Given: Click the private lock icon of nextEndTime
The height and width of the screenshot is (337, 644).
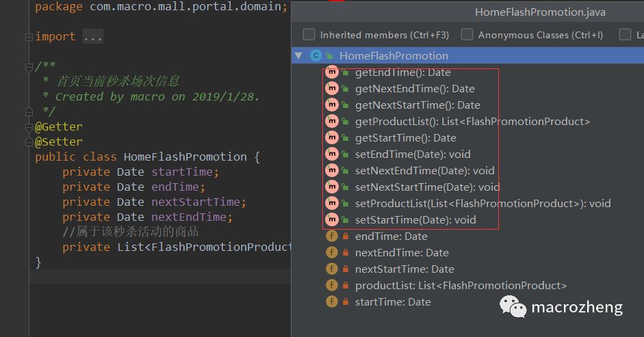Looking at the screenshot, I should pyautogui.click(x=346, y=252).
